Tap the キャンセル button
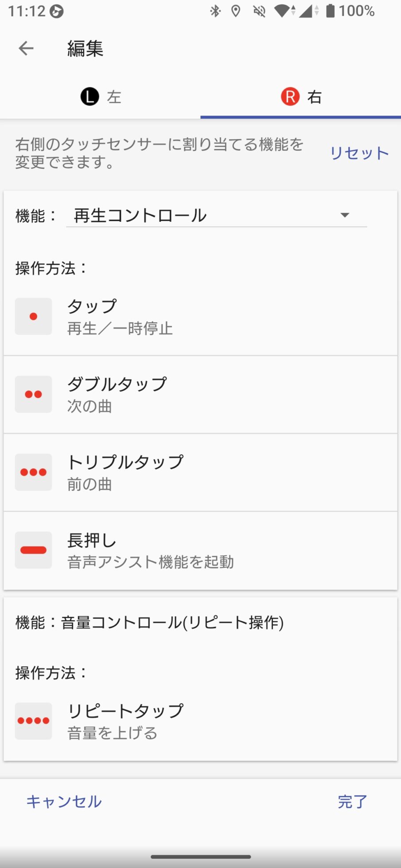Screen dimensions: 401x868 pos(64,802)
